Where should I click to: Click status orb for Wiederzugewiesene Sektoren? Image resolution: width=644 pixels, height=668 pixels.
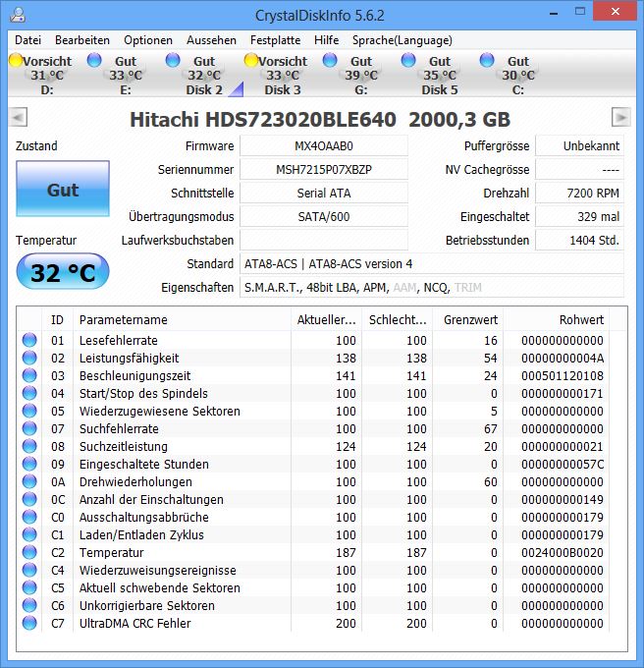coord(29,411)
